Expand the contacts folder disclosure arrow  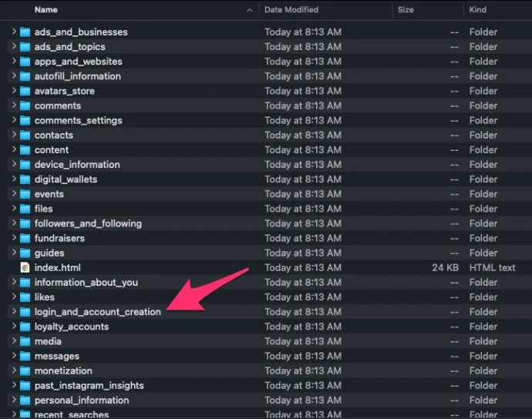click(14, 134)
